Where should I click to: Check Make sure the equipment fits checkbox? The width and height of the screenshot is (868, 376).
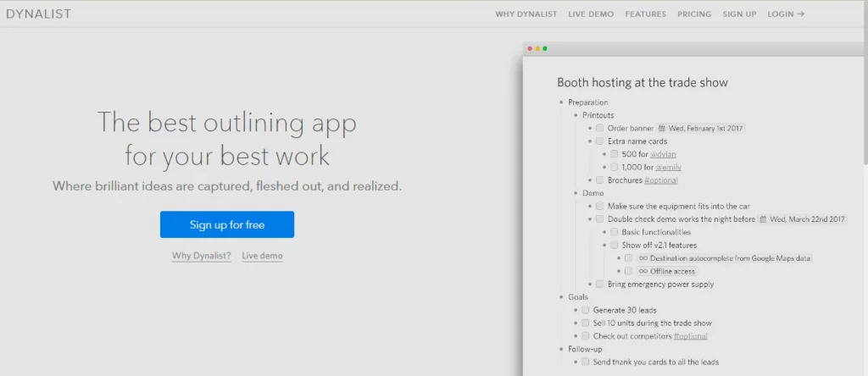(599, 207)
